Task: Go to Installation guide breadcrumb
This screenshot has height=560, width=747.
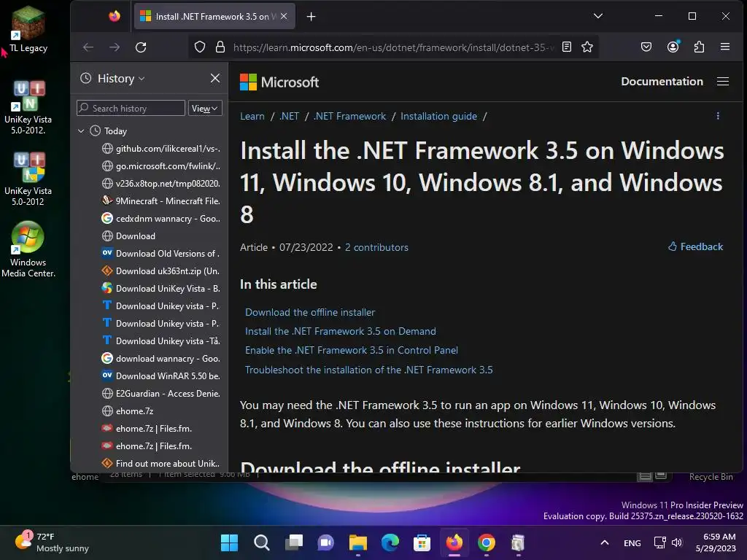Action: [x=438, y=116]
